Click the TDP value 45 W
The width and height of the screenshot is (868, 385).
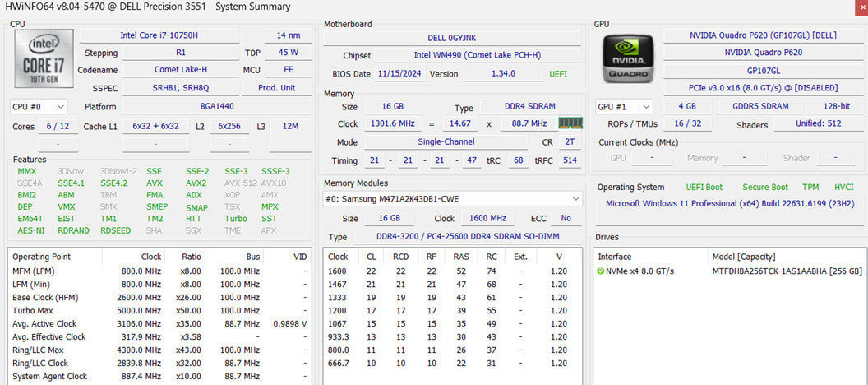point(289,53)
